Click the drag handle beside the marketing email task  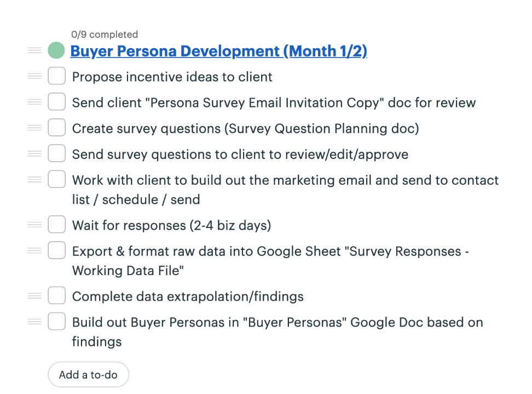(34, 179)
